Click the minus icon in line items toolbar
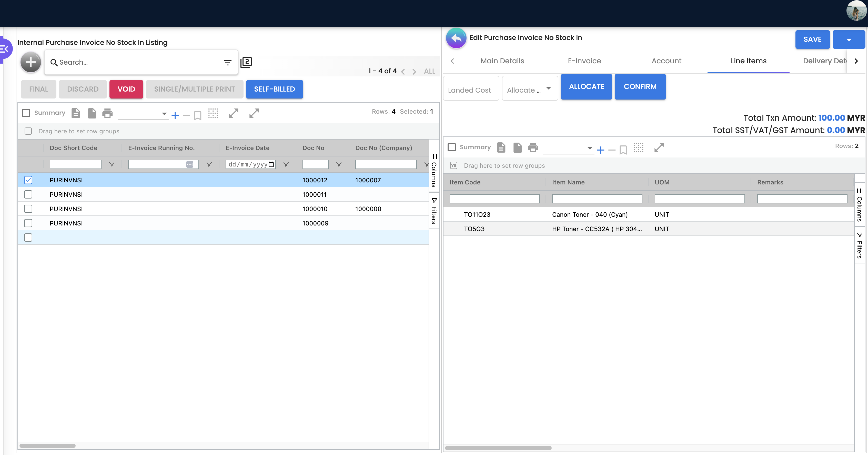 click(x=612, y=150)
